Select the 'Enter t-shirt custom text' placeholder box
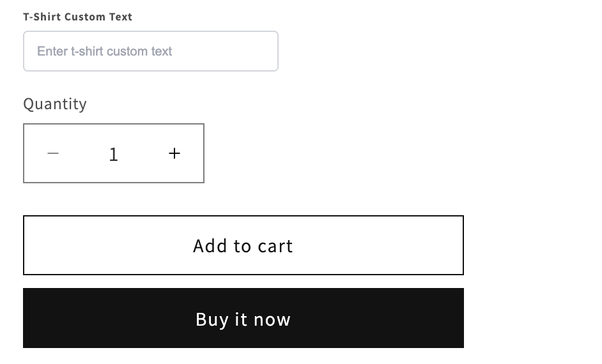This screenshot has height=364, width=602. [151, 51]
